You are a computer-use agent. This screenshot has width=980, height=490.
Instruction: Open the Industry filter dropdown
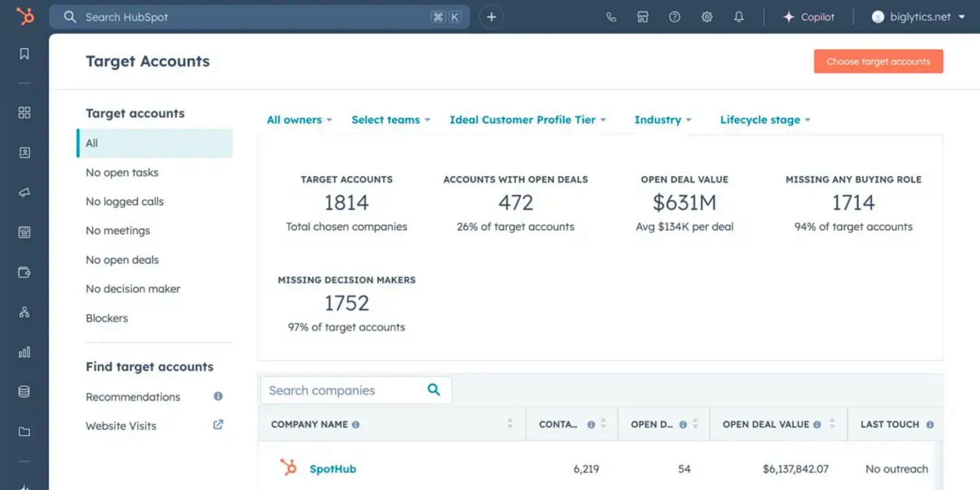[663, 120]
